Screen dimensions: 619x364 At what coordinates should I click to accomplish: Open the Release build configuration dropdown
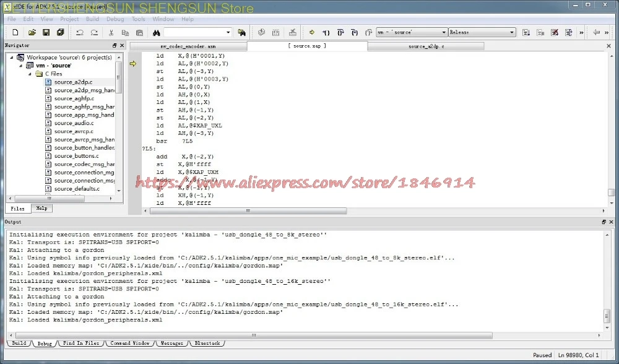(x=512, y=32)
